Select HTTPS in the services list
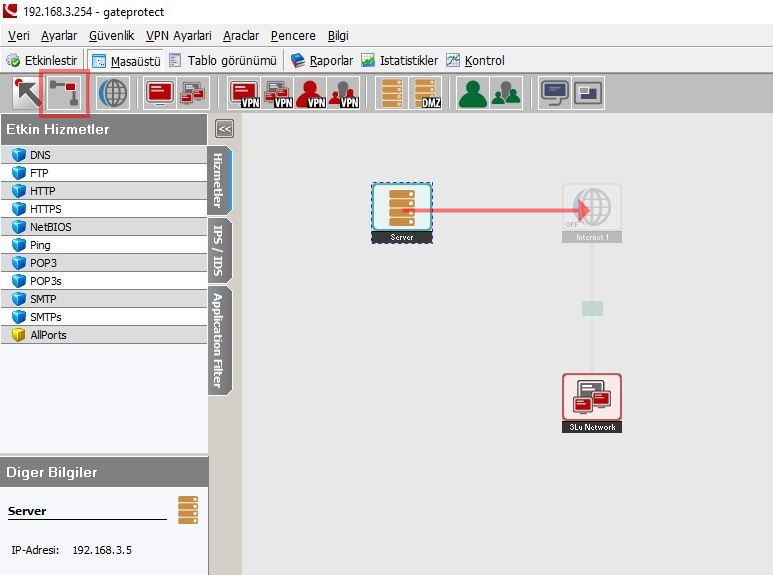The image size is (773, 575). point(46,209)
